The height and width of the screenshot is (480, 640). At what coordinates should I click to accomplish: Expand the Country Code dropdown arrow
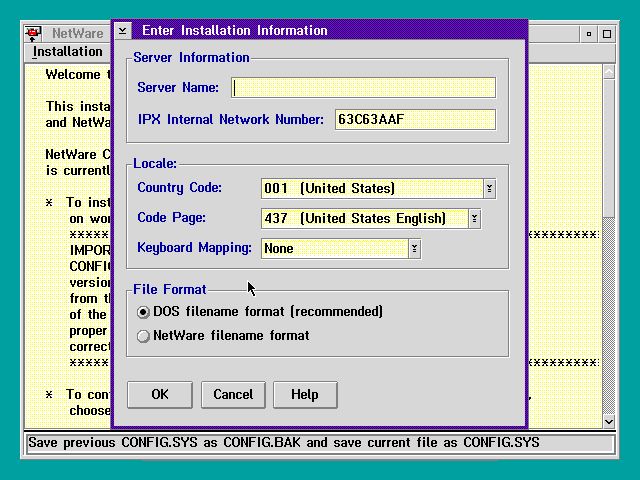point(489,189)
